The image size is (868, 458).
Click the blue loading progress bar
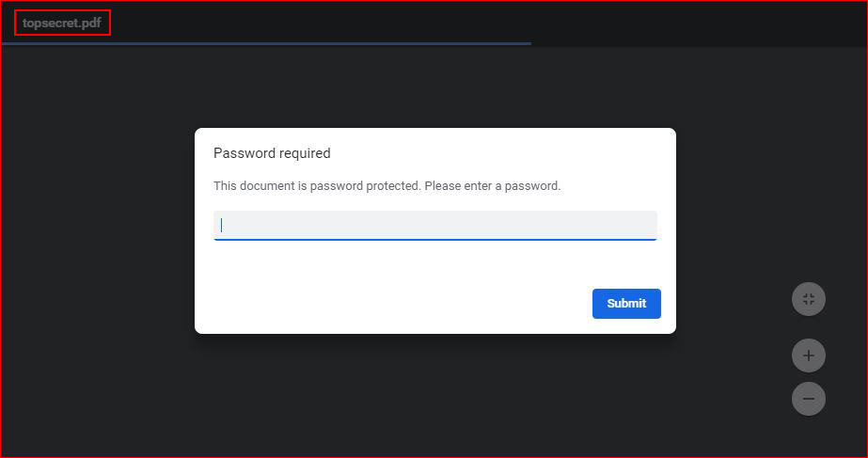pyautogui.click(x=266, y=43)
